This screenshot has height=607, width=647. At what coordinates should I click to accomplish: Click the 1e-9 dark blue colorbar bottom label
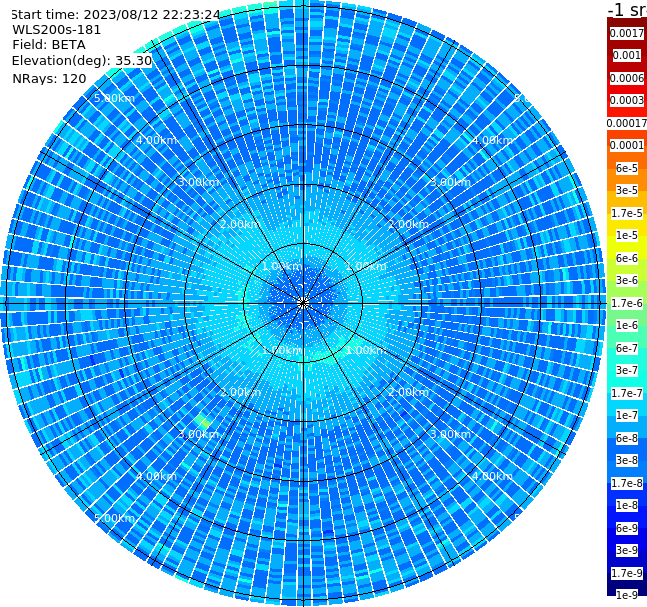pyautogui.click(x=627, y=595)
